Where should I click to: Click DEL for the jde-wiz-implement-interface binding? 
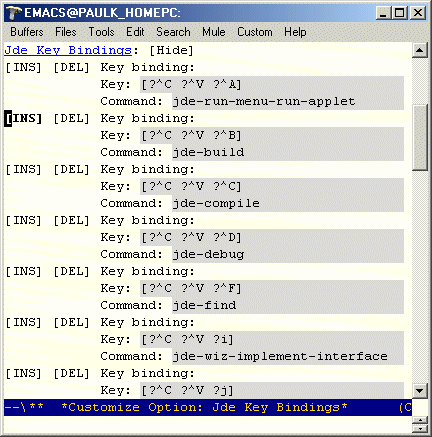[x=72, y=323]
